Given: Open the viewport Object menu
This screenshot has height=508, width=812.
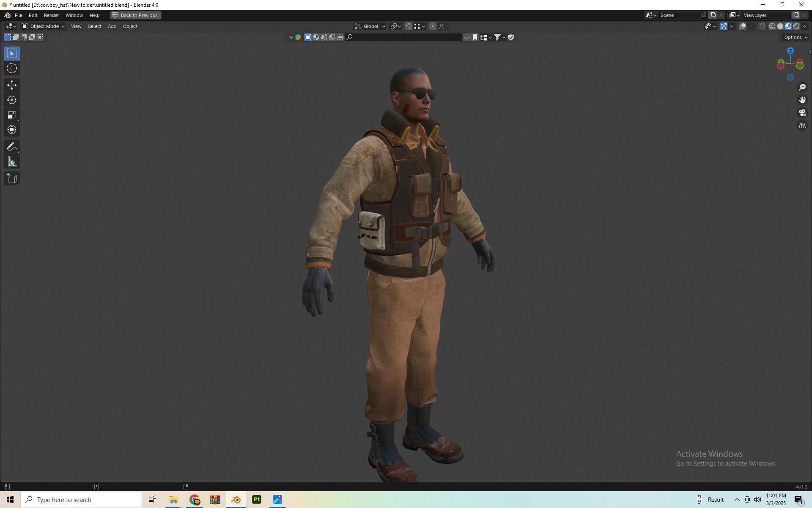Looking at the screenshot, I should pyautogui.click(x=130, y=26).
